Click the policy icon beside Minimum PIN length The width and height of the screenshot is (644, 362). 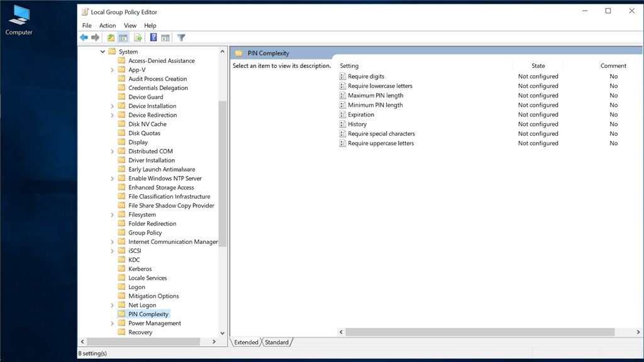click(343, 105)
